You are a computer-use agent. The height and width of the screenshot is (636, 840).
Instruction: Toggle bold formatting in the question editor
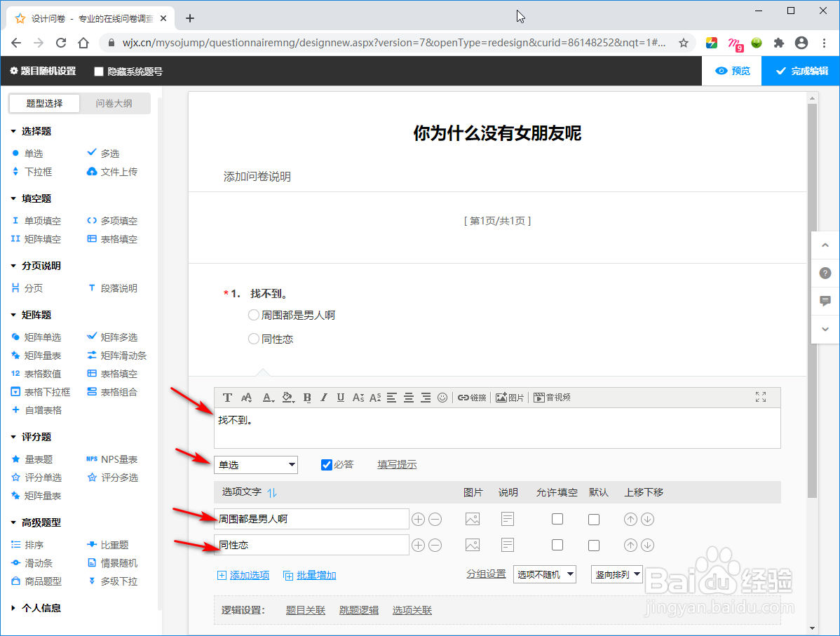click(x=307, y=397)
